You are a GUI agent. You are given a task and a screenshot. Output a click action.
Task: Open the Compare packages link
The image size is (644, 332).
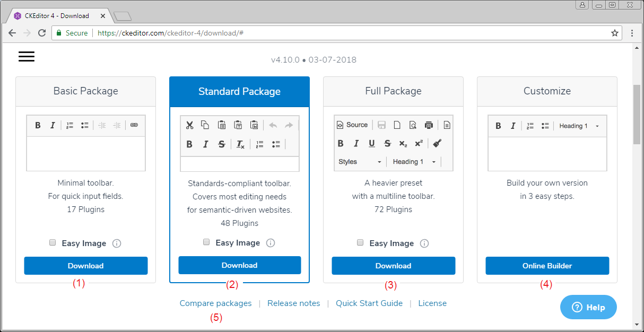pyautogui.click(x=215, y=303)
